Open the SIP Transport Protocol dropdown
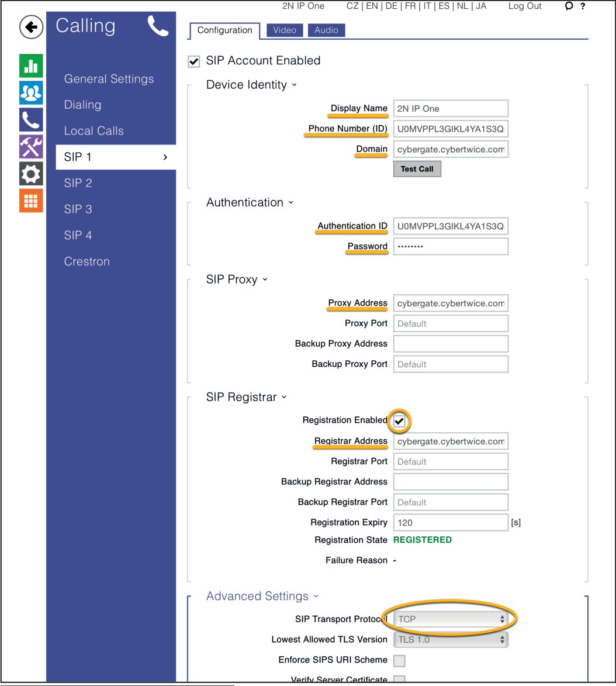 pos(450,618)
